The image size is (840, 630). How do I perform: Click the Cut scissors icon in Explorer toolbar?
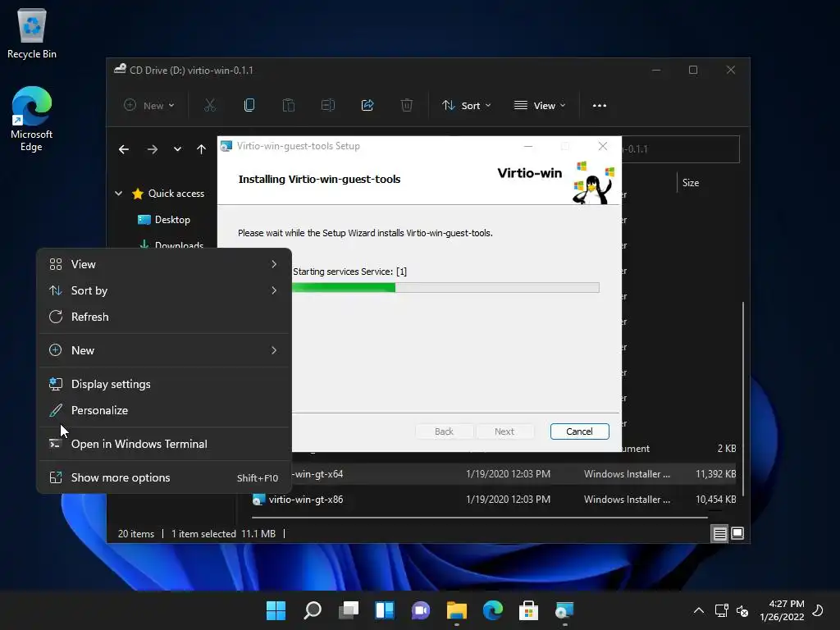tap(210, 106)
